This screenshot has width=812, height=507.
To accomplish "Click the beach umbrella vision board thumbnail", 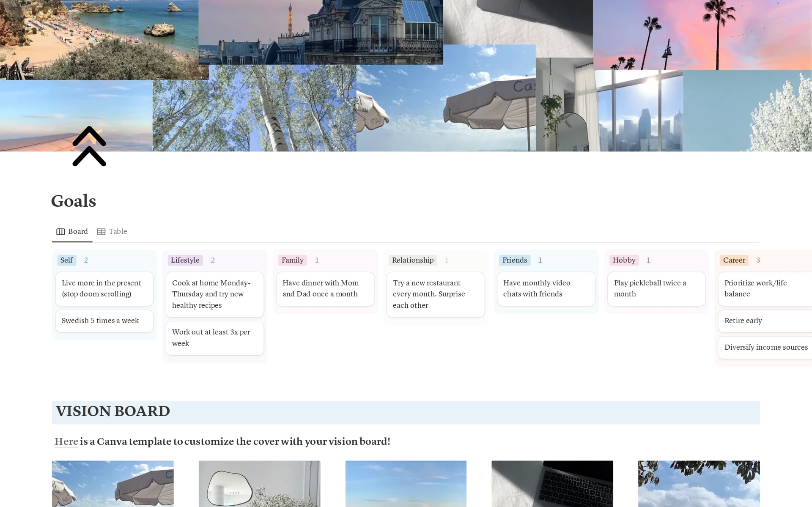I will tap(112, 484).
